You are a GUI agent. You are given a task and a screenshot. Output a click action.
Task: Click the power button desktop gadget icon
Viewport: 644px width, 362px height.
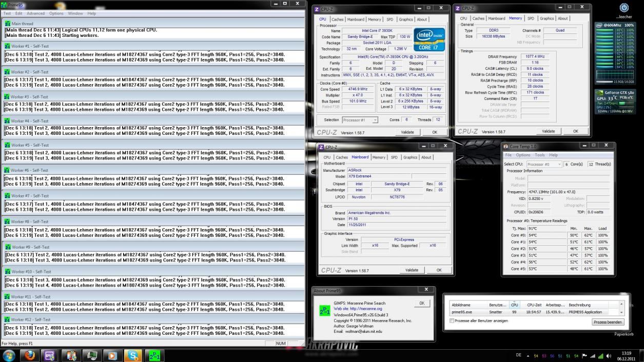tap(624, 8)
